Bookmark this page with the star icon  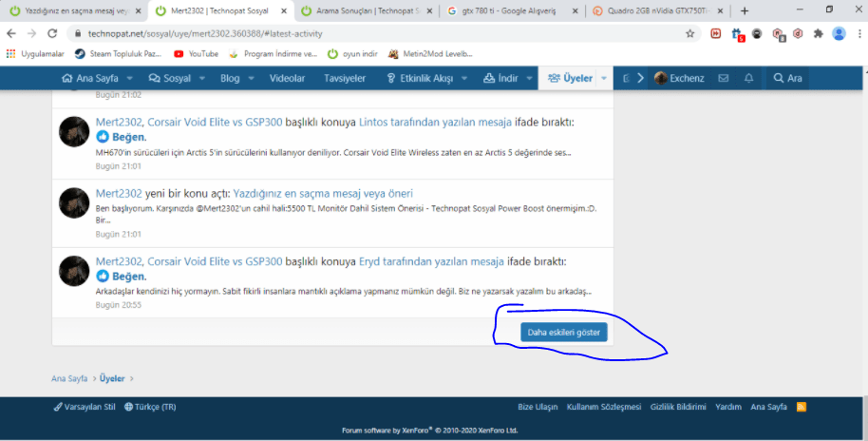pyautogui.click(x=689, y=34)
